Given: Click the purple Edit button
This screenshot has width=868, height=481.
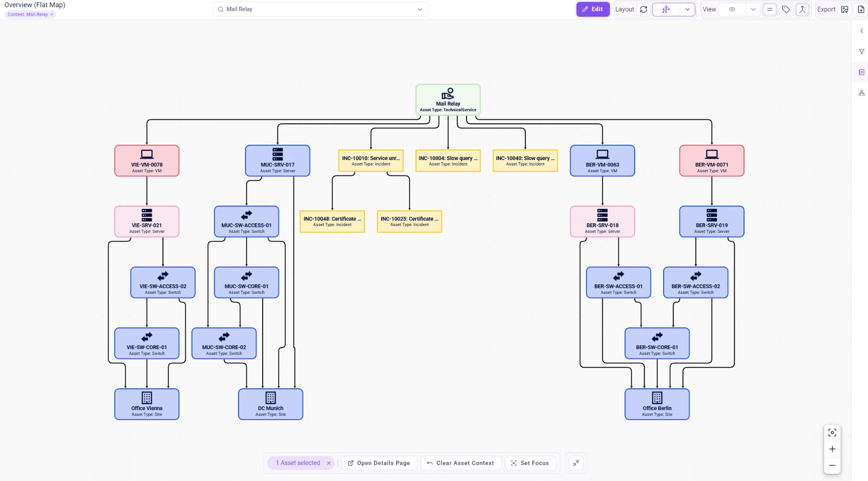Looking at the screenshot, I should pos(593,9).
